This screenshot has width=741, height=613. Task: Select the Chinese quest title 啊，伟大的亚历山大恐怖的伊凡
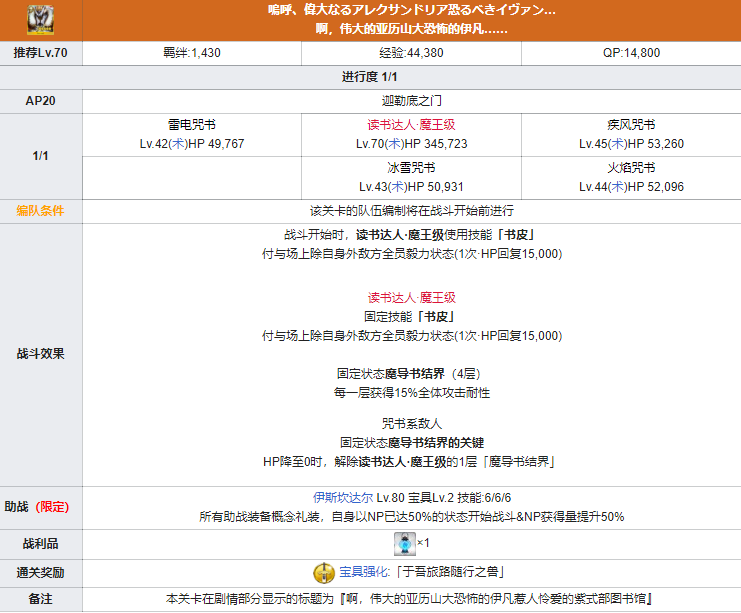point(411,29)
